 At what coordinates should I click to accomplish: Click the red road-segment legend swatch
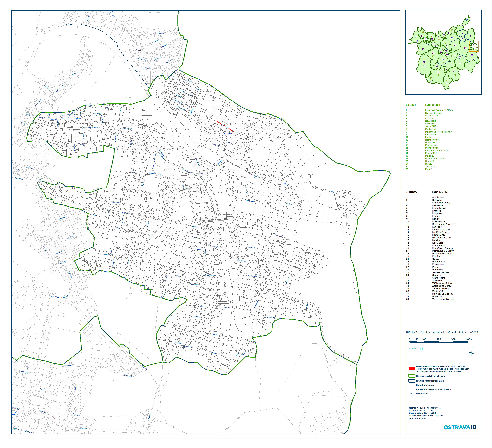click(x=412, y=369)
